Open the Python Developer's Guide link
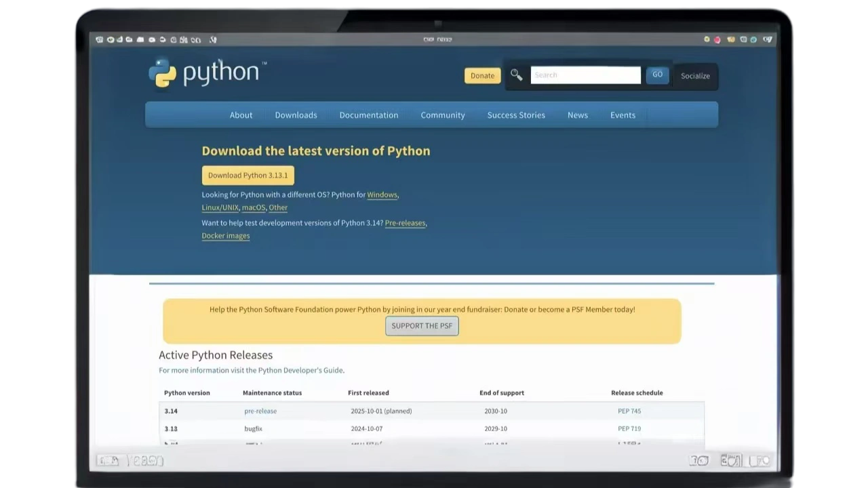868x488 pixels. [301, 370]
